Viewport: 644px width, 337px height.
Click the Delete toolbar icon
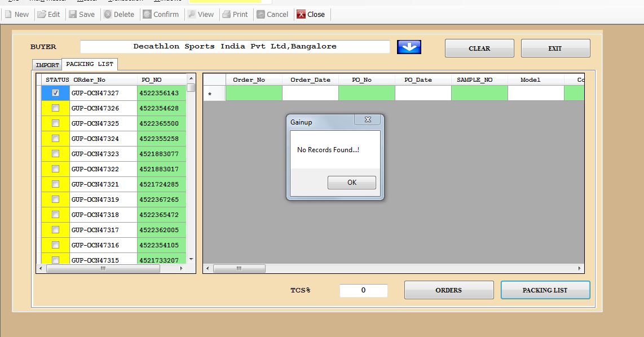[108, 14]
